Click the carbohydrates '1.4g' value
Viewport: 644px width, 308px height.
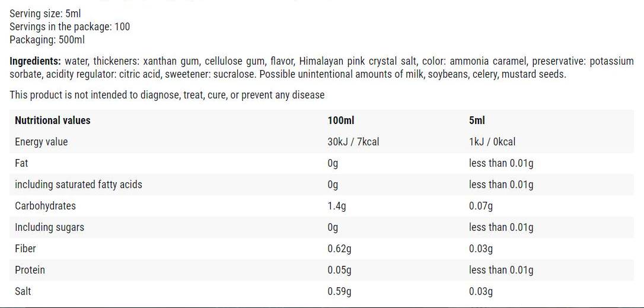tap(336, 206)
